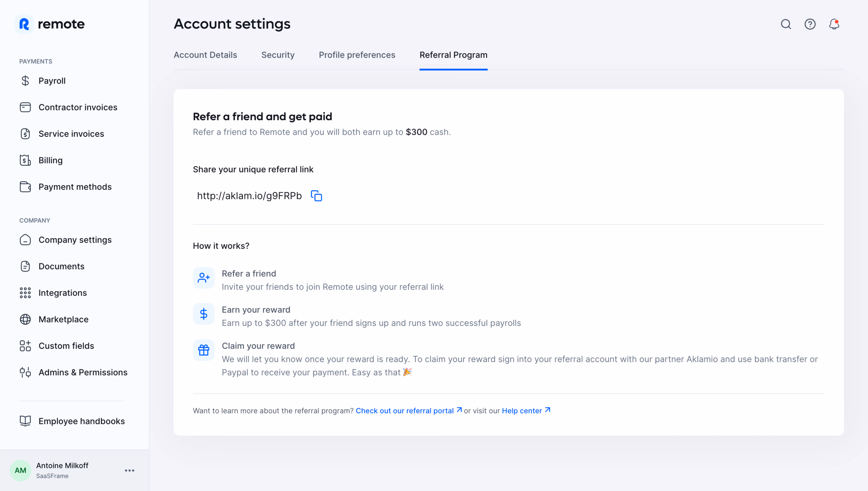Switch to the Account Details tab
The image size is (868, 491).
point(205,55)
